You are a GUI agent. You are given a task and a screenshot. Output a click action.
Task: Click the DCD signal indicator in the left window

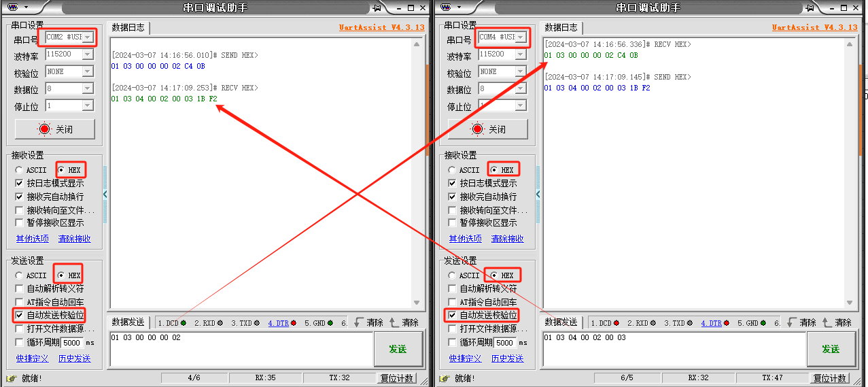(x=173, y=323)
